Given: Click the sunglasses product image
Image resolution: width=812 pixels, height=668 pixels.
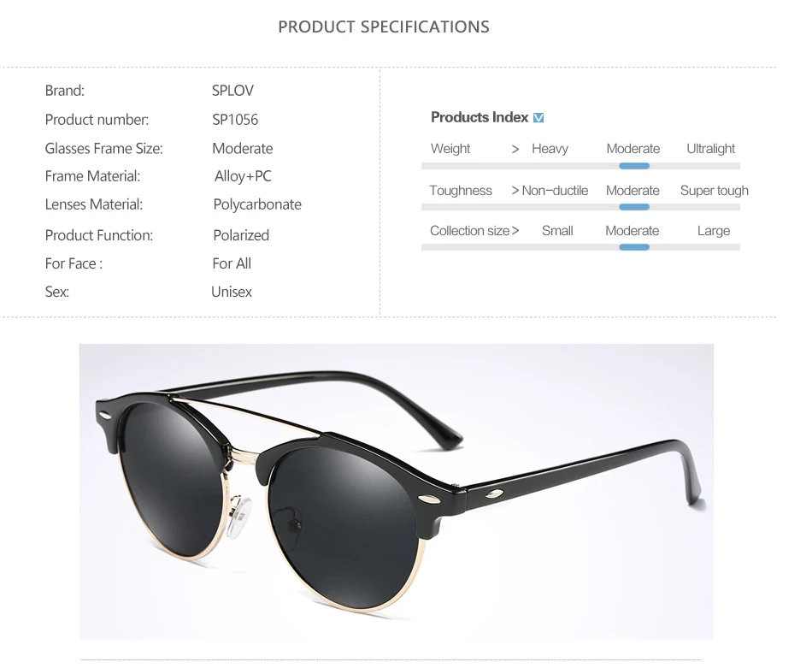Looking at the screenshot, I should click(x=396, y=491).
